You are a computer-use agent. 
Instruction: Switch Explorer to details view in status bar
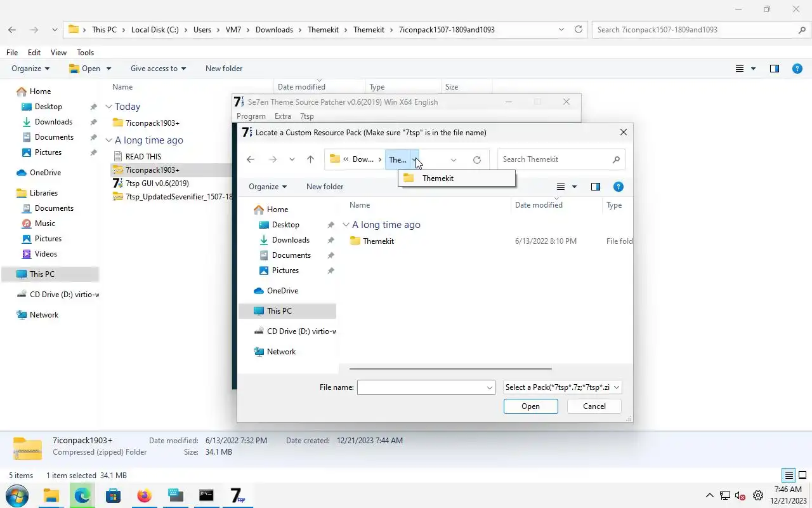tap(789, 476)
